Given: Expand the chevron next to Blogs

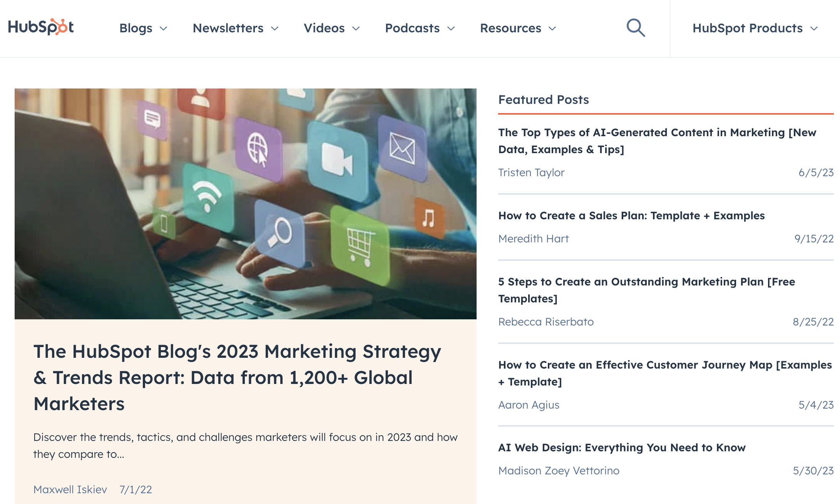Looking at the screenshot, I should [x=164, y=28].
